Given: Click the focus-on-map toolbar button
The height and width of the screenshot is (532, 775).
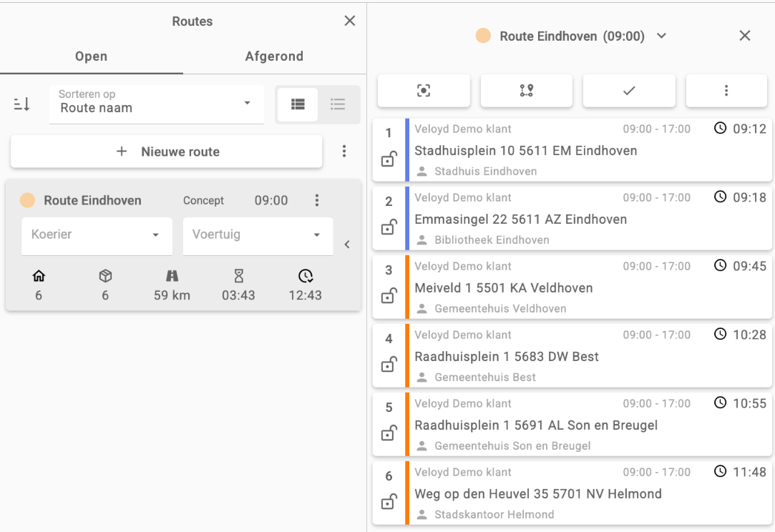Looking at the screenshot, I should [424, 90].
